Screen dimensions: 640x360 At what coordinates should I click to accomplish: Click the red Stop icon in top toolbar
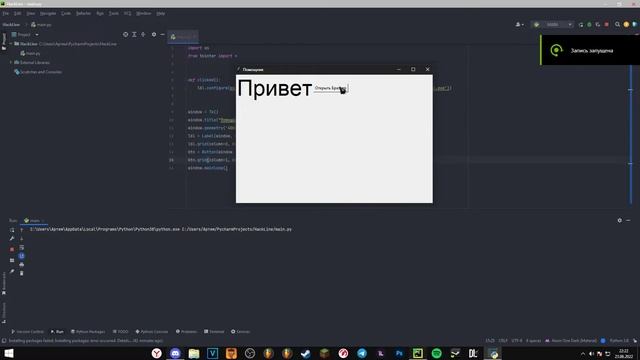coord(607,24)
